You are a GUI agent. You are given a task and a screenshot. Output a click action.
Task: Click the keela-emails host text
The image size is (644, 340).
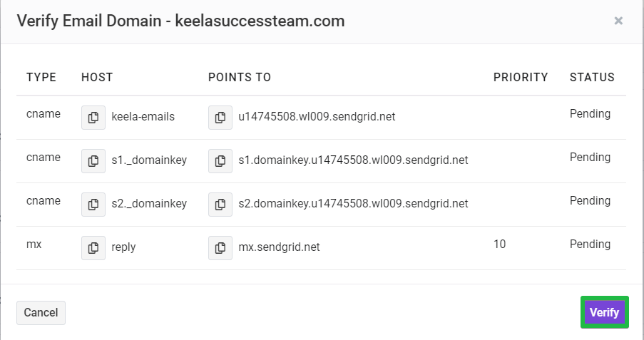pos(143,117)
